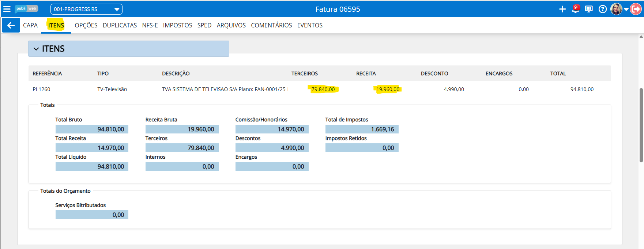
Task: Expand the user menu arrow beside avatar
Action: [626, 10]
